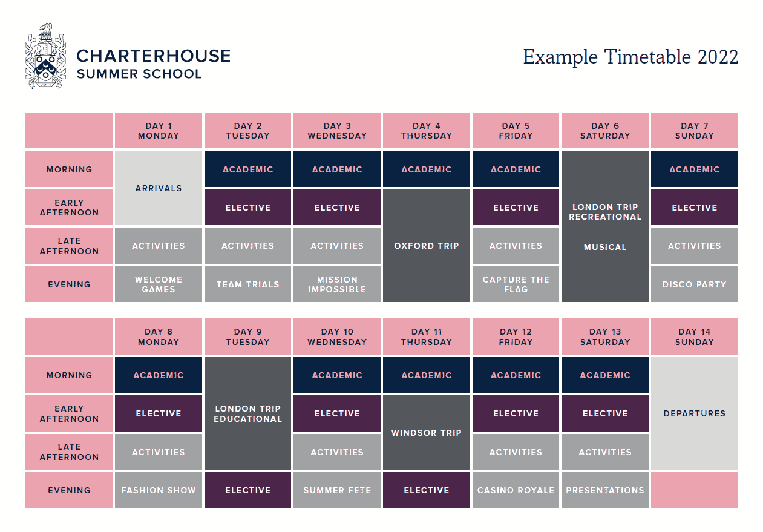Click the Arrivals block
763x532 pixels.
click(x=159, y=188)
